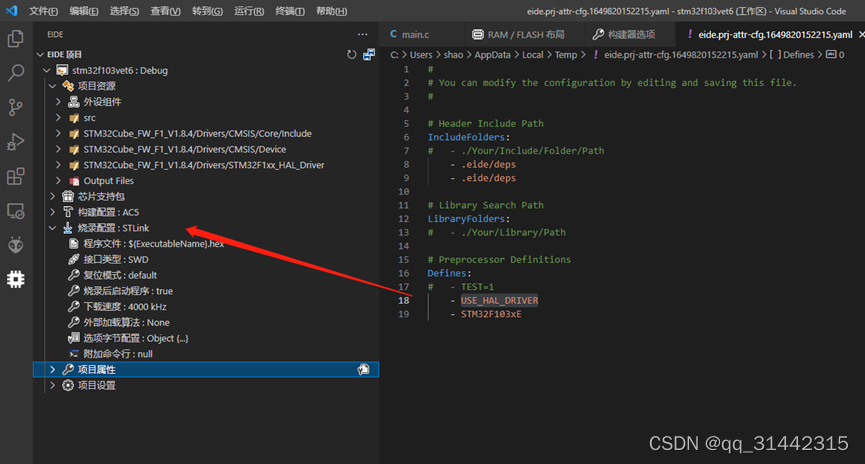865x464 pixels.
Task: Collapse the 项目资源 node
Action: pos(52,86)
